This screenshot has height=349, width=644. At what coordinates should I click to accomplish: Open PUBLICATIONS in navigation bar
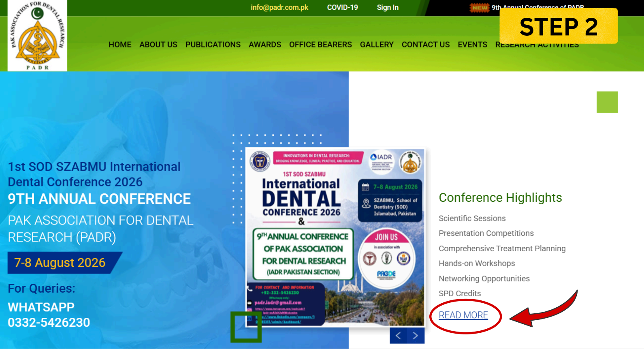click(213, 45)
